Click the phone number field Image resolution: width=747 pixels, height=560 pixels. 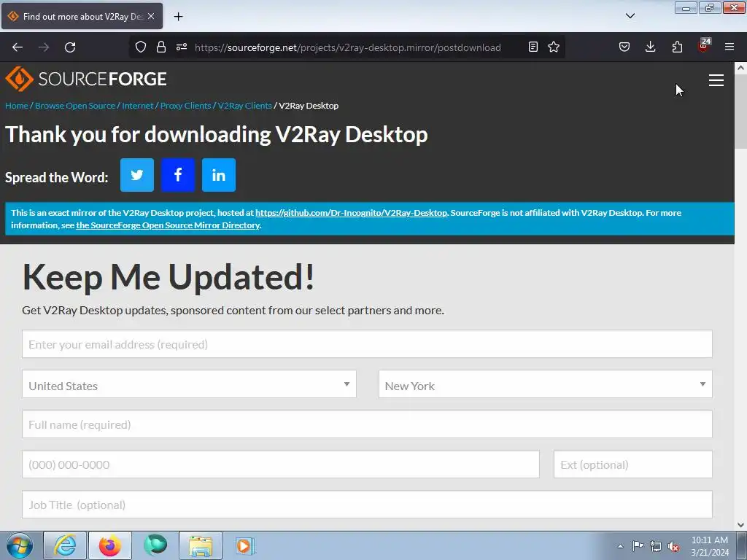(x=281, y=464)
